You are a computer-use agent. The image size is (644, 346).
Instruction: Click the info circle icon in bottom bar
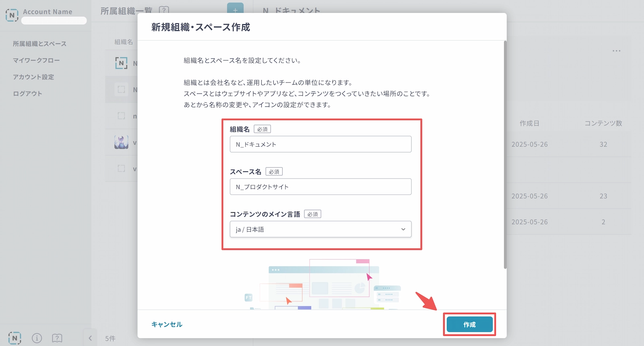tap(37, 338)
